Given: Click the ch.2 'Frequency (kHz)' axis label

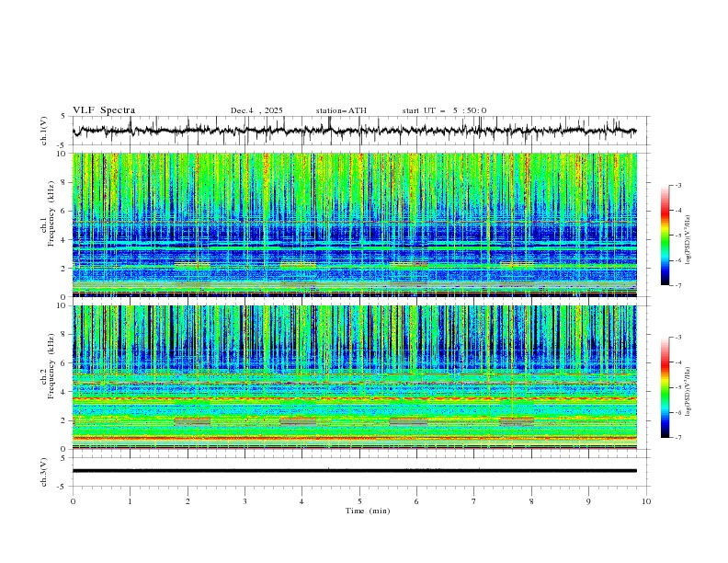Looking at the screenshot, I should click(51, 365).
